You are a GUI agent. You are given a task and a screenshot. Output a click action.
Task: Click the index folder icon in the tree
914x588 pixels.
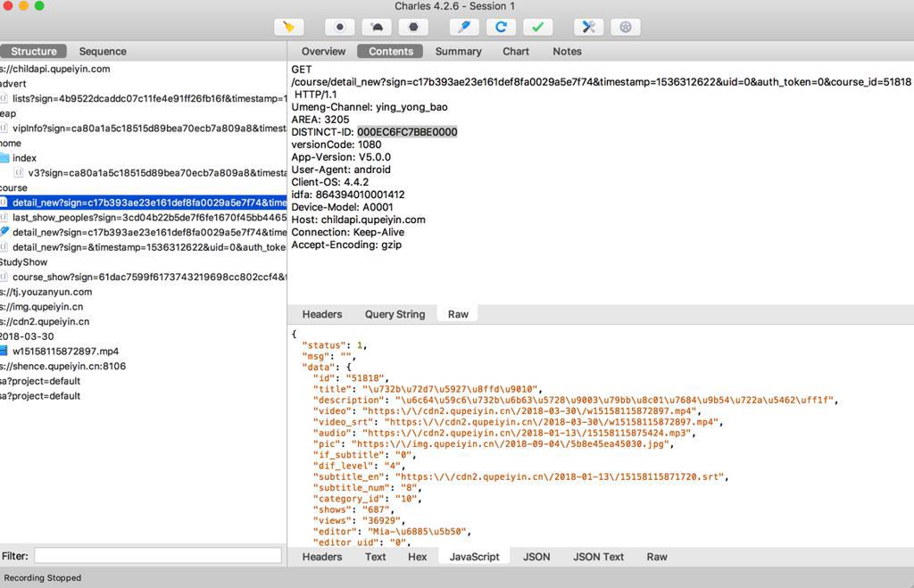(x=4, y=158)
